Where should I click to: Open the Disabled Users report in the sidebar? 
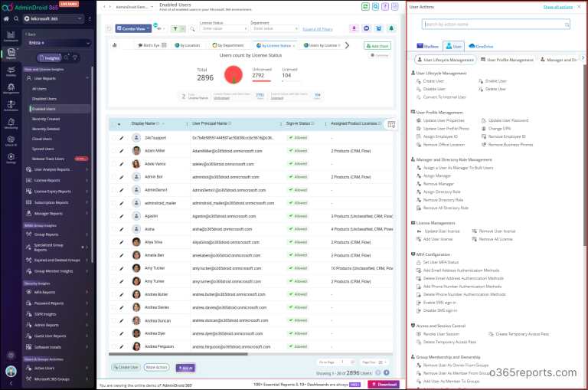click(44, 99)
